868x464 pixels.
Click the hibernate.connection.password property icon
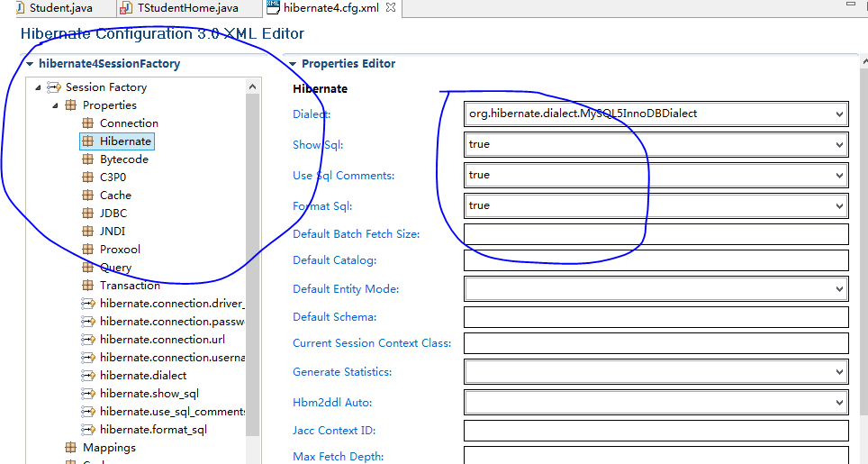coord(88,321)
